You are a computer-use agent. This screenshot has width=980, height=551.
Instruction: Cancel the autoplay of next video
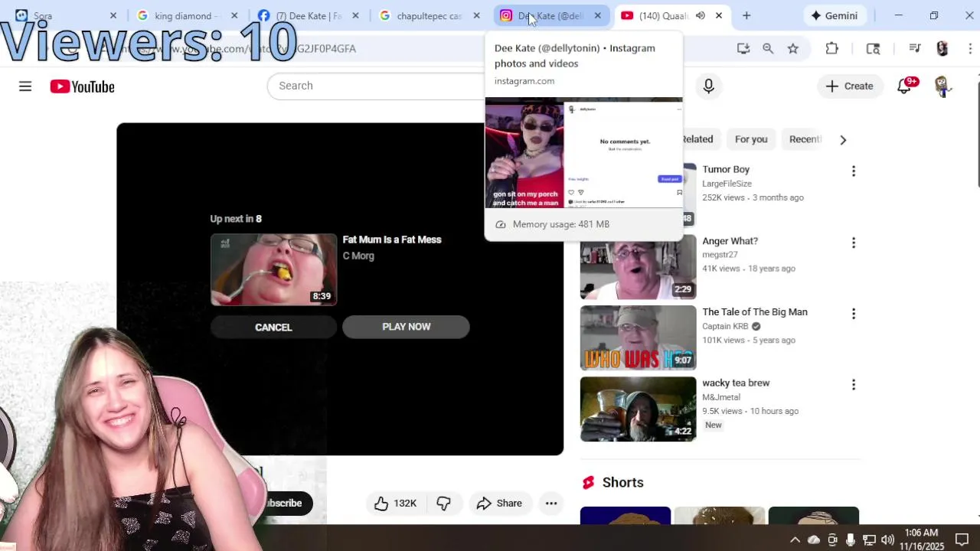coord(273,327)
